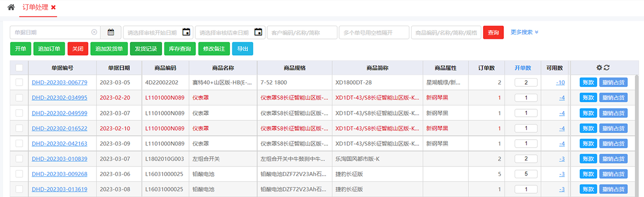Edit 开单数 for DHD-202303-006779
Screen dimensions: 644x197
point(526,82)
